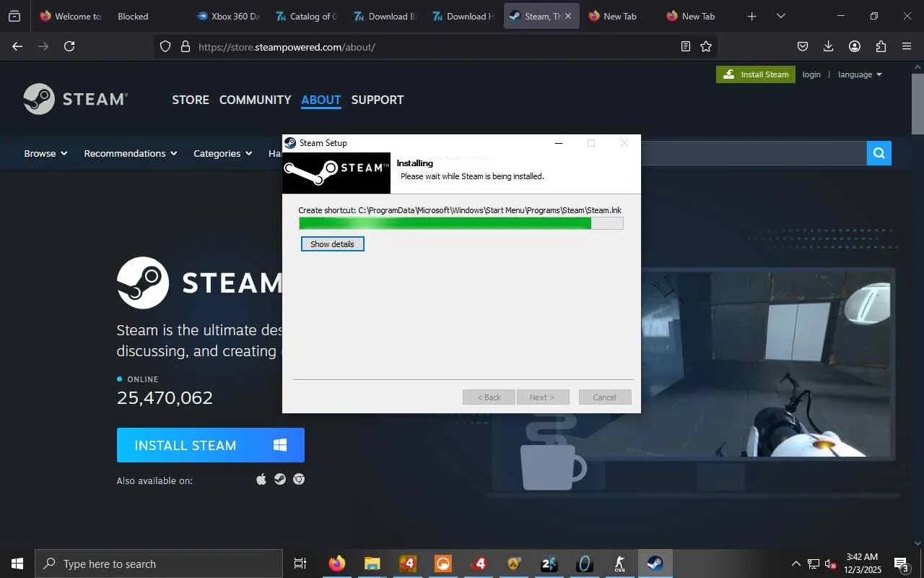Image resolution: width=924 pixels, height=578 pixels.
Task: Click the Windows taskbar search box
Action: tap(159, 564)
